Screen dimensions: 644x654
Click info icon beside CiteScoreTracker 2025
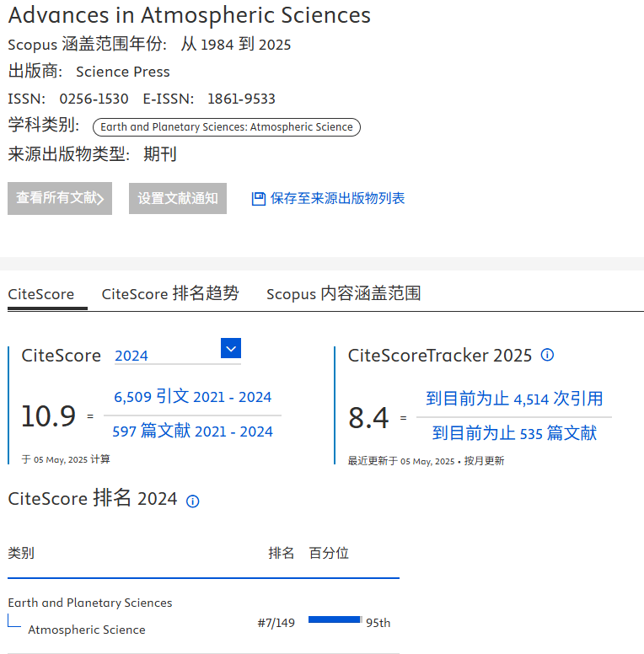coord(547,355)
